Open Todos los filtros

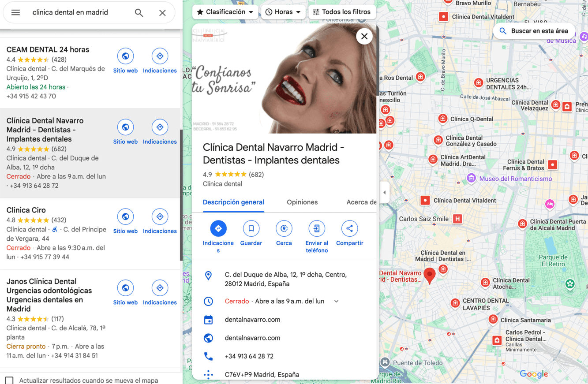click(342, 12)
